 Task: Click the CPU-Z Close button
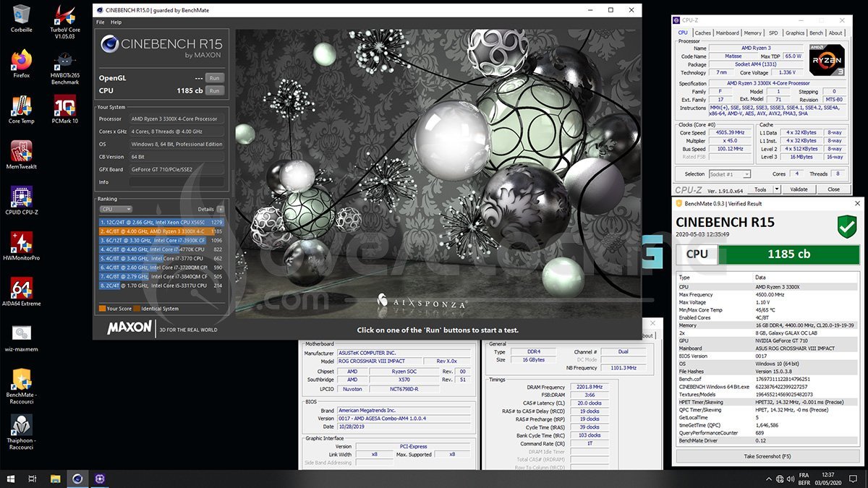point(834,189)
